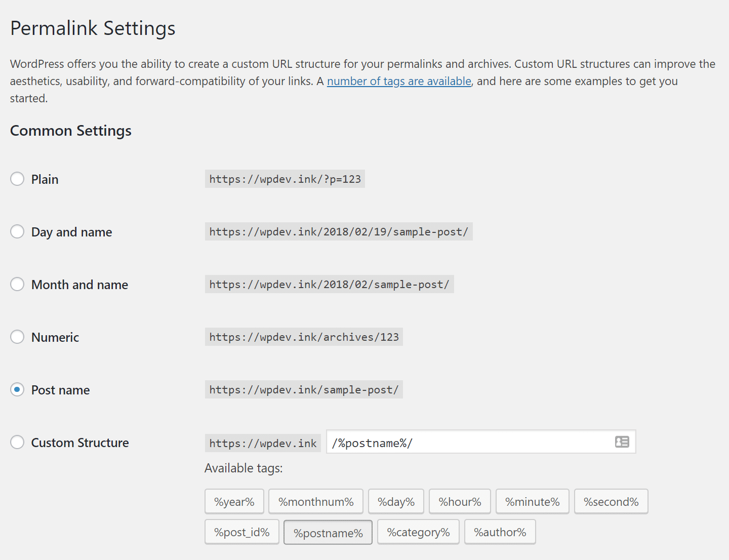Add the %post_id% tag
The width and height of the screenshot is (729, 560).
[241, 532]
